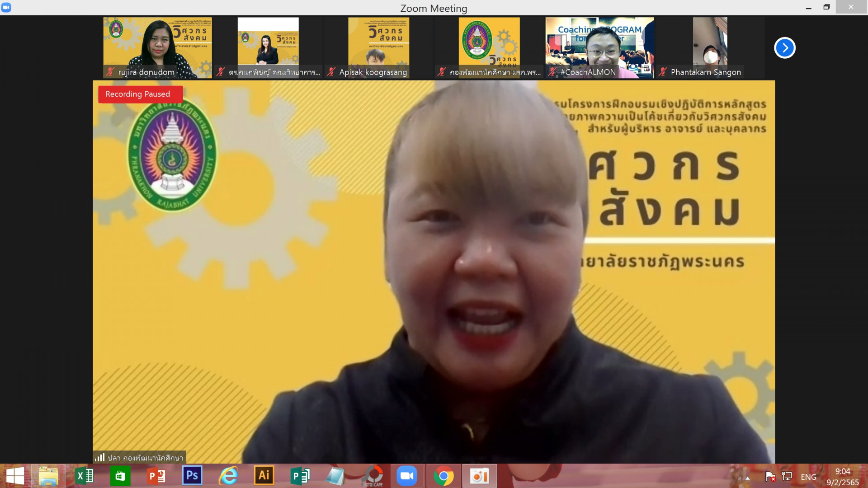
Task: Open Illustrator from the taskbar
Action: tap(264, 476)
